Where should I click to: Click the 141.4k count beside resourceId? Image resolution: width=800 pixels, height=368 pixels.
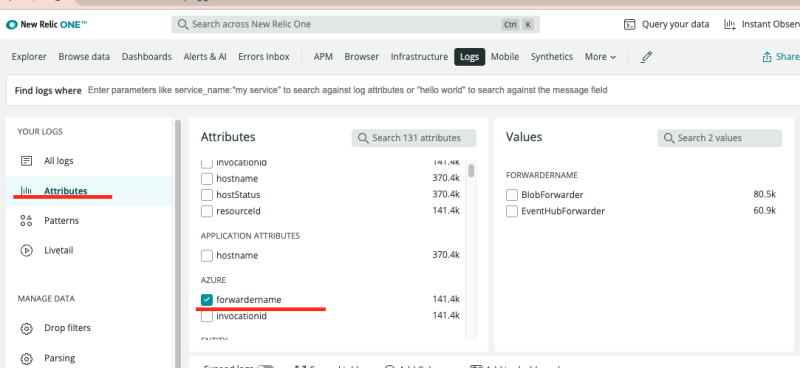[446, 210]
